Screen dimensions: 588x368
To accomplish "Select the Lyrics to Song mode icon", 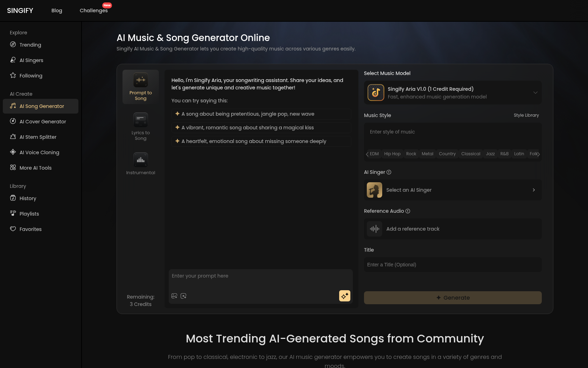I will coord(141,120).
